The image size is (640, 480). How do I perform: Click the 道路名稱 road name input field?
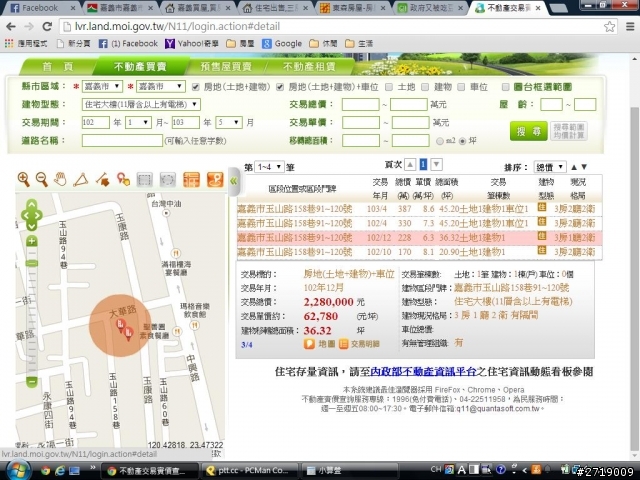click(x=122, y=141)
